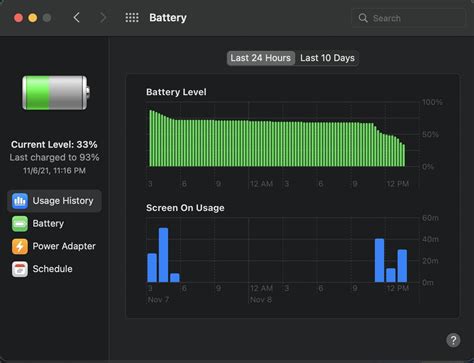Select the Last 24 Hours segment
This screenshot has height=363, width=474.
[x=260, y=58]
